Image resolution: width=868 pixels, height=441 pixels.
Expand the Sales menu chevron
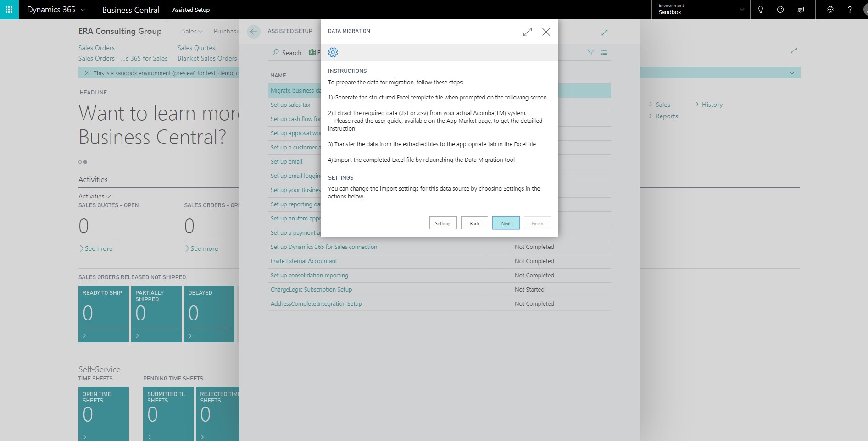click(200, 31)
